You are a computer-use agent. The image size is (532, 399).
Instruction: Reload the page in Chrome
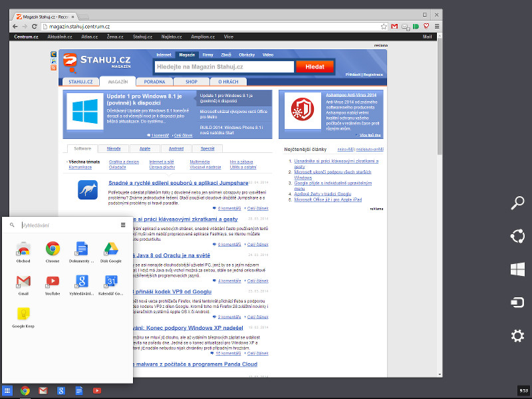point(35,27)
